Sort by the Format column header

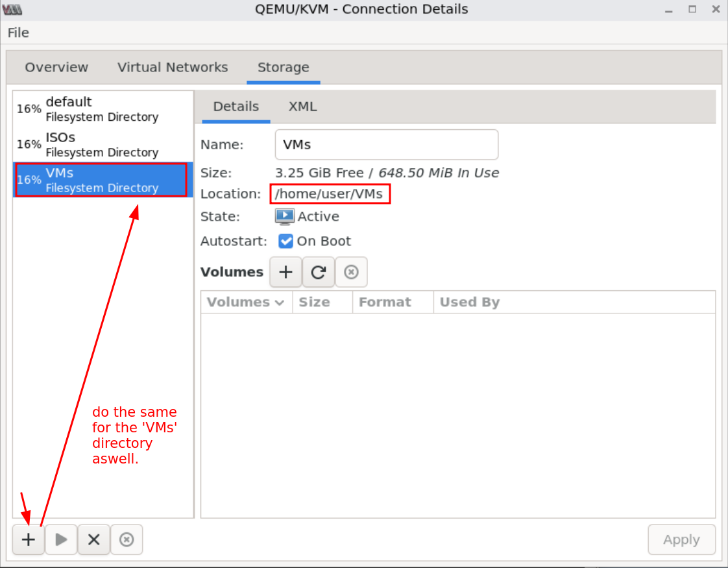393,303
